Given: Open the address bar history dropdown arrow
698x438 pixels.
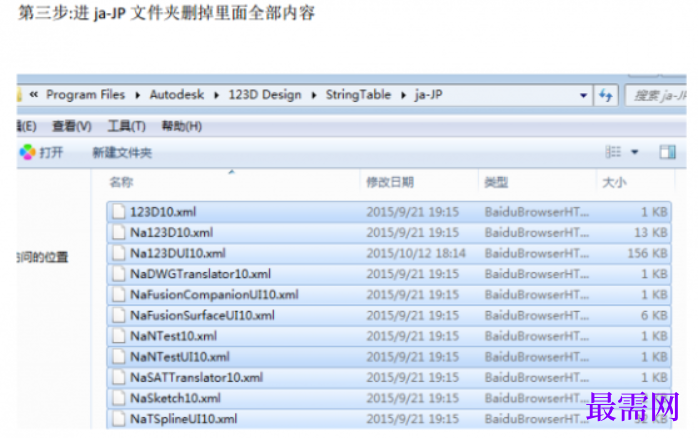Looking at the screenshot, I should pyautogui.click(x=583, y=95).
